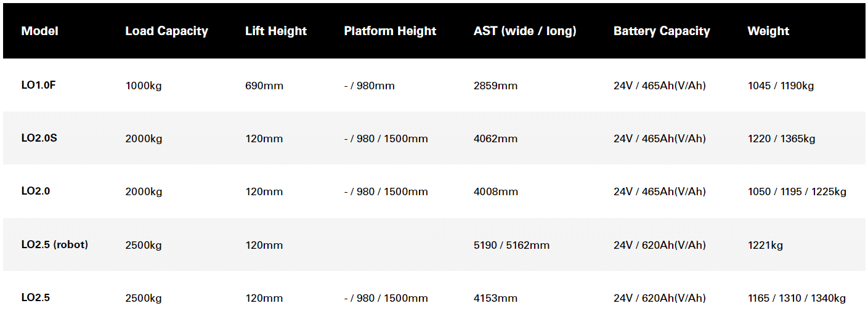
Task: Click the 1165 / 1310 / 1340kg weight cell
Action: coord(797,298)
